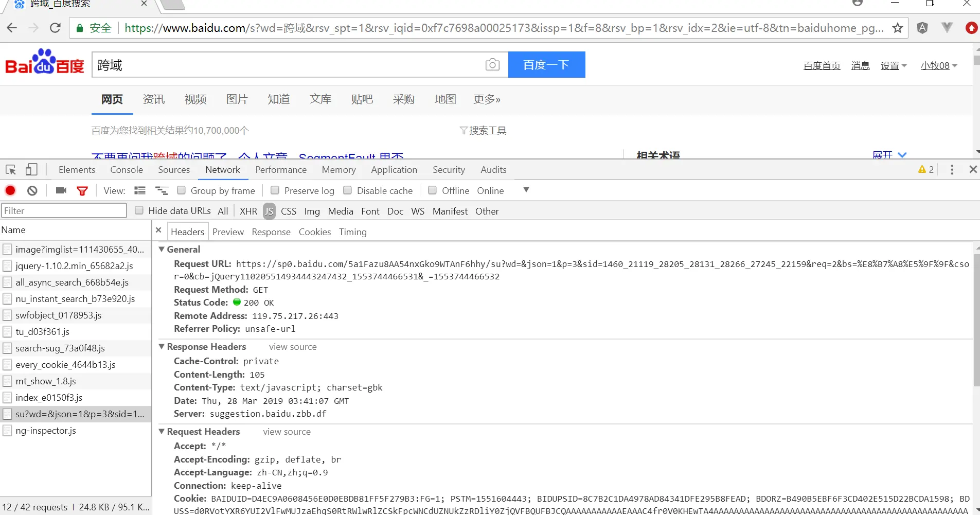Viewport: 980px width, 515px height.
Task: Toggle the device toolbar icon
Action: [31, 170]
